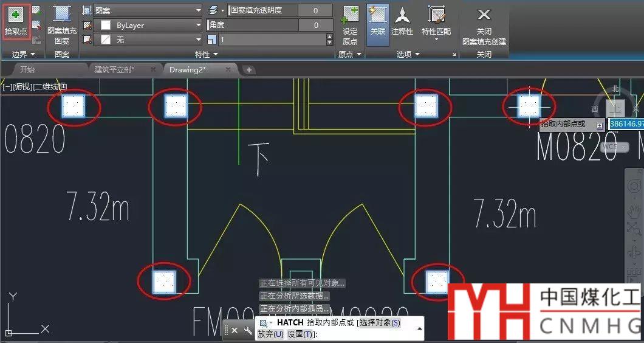Expand the 选项 options panel
644x343 pixels.
coord(408,54)
